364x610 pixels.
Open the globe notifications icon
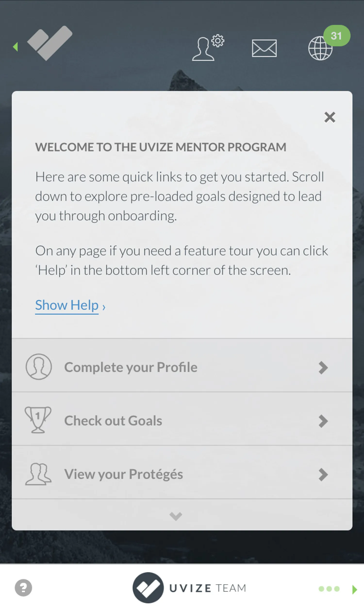pyautogui.click(x=320, y=48)
